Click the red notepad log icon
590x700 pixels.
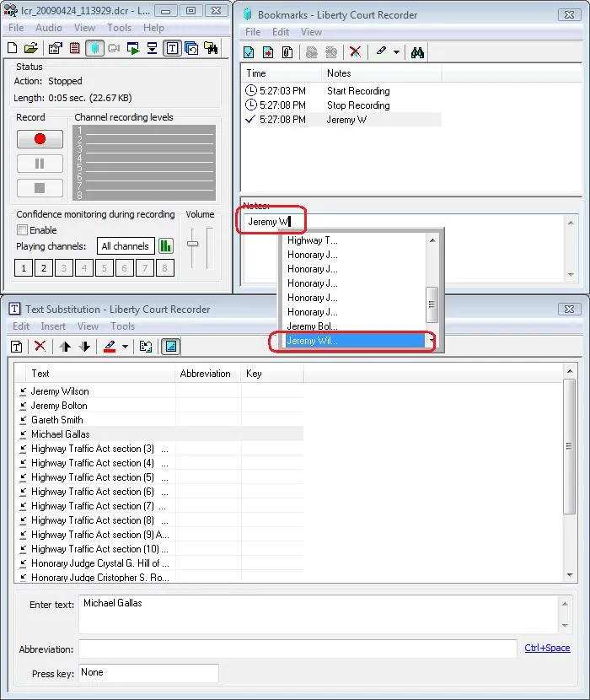pyautogui.click(x=74, y=48)
